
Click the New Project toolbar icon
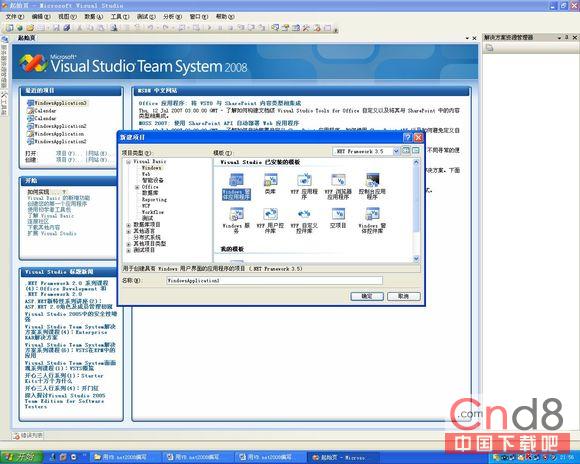click(9, 28)
